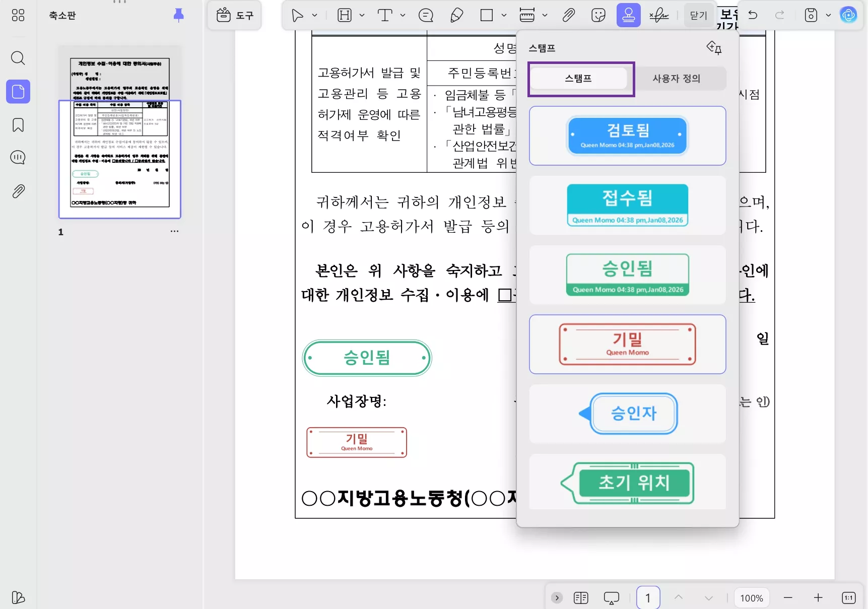Click the 닫기 button
Image resolution: width=868 pixels, height=609 pixels.
coord(698,15)
